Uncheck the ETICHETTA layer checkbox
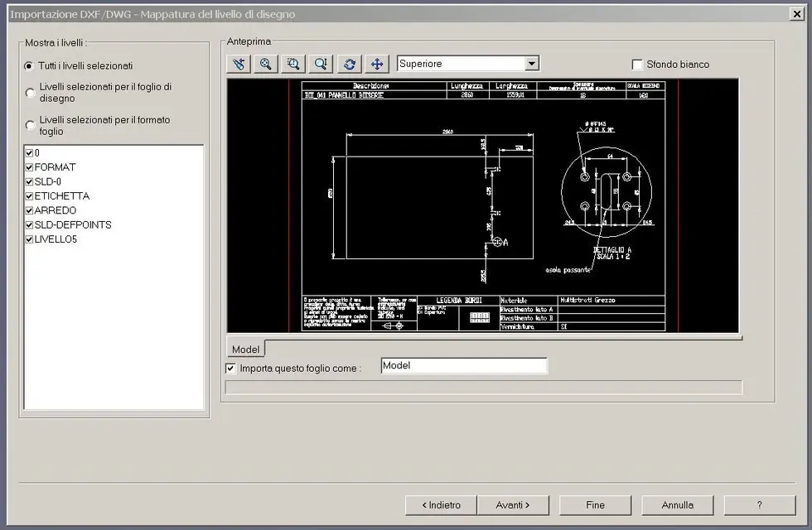 (x=29, y=196)
